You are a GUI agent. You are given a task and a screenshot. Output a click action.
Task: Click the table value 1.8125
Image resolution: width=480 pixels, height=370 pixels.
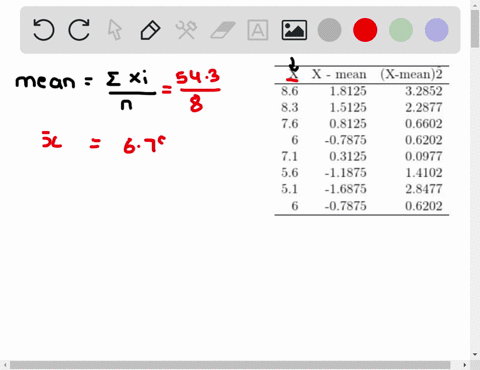pyautogui.click(x=348, y=91)
